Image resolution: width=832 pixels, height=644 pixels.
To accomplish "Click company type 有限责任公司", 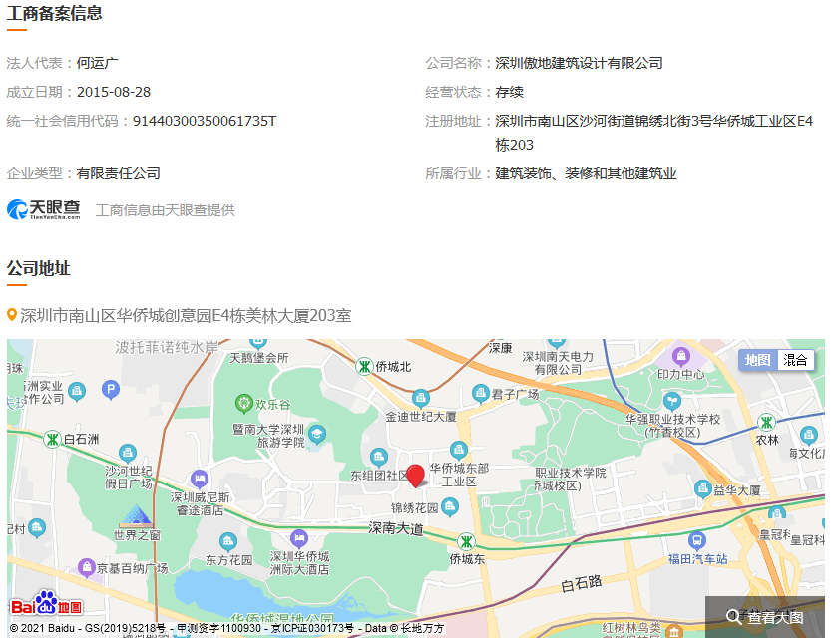I will point(119,173).
